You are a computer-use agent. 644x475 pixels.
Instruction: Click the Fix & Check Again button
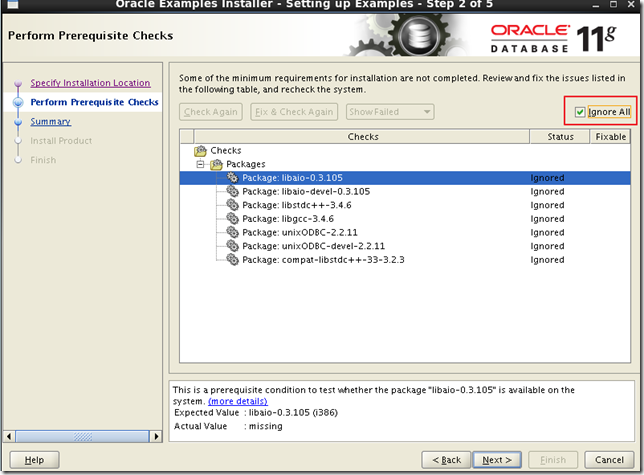pyautogui.click(x=294, y=112)
